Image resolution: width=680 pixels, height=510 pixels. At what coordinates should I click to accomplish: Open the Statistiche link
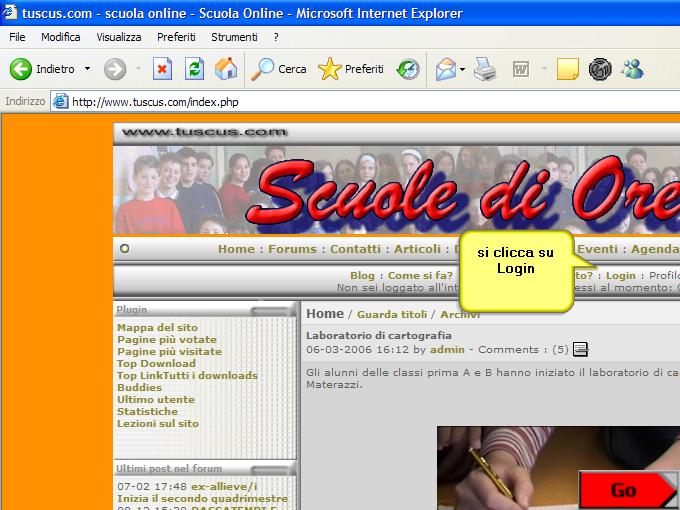[x=147, y=412]
